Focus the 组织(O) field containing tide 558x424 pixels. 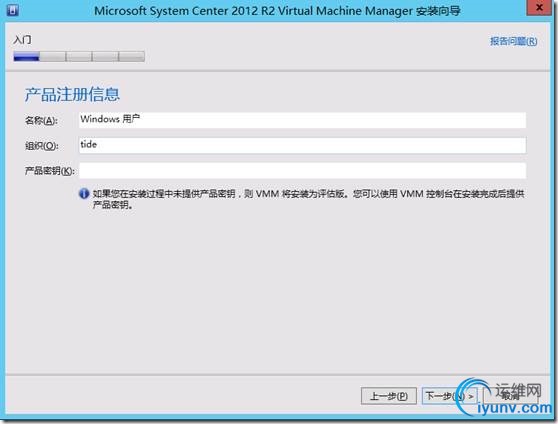302,145
